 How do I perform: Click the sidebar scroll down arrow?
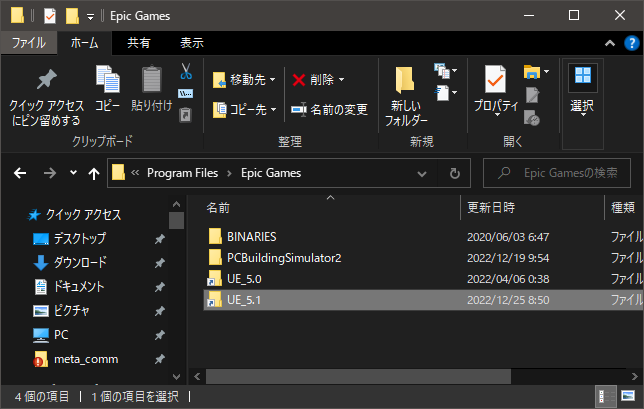coord(177,376)
